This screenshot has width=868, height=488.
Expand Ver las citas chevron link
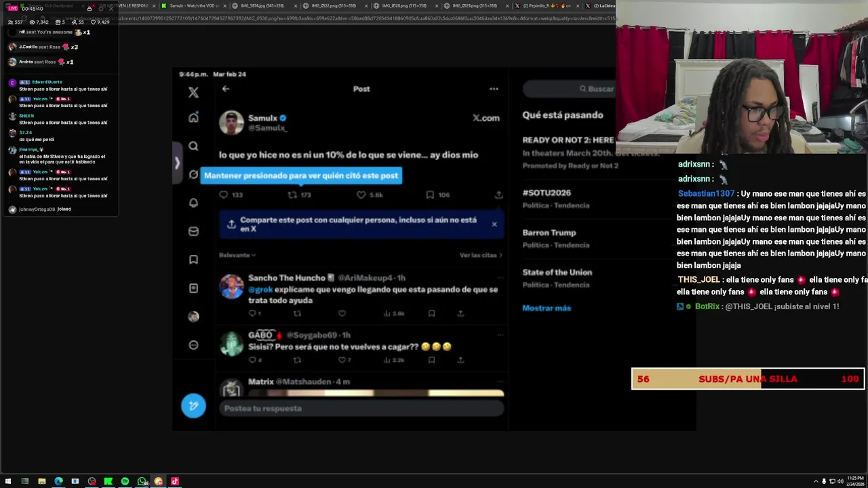pos(481,256)
